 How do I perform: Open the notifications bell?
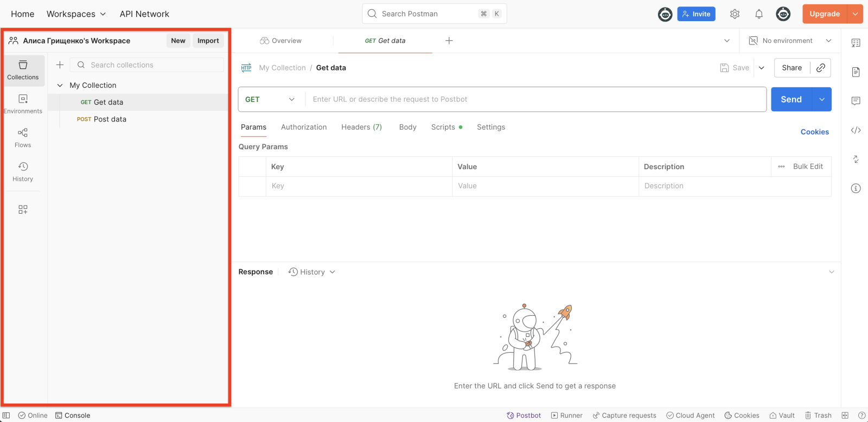759,14
